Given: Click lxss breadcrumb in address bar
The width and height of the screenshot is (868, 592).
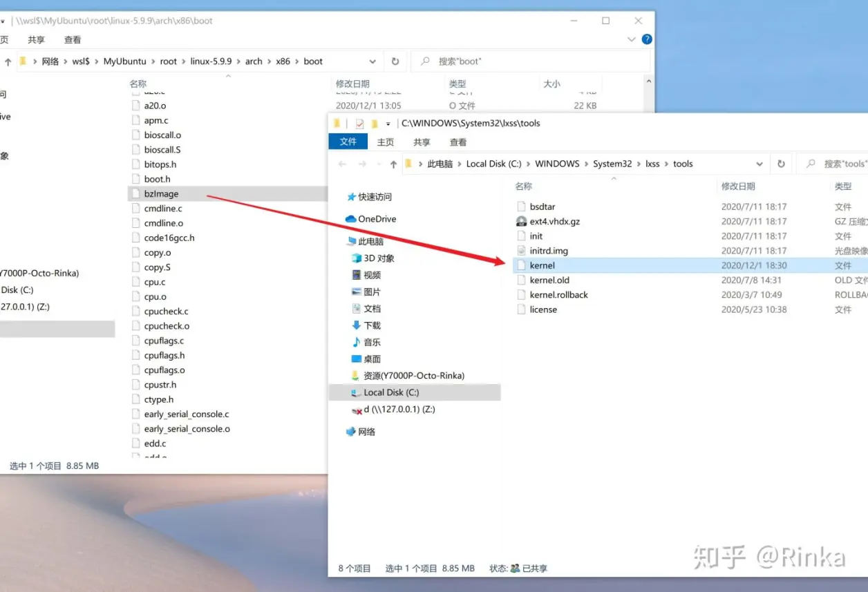Looking at the screenshot, I should pos(652,164).
